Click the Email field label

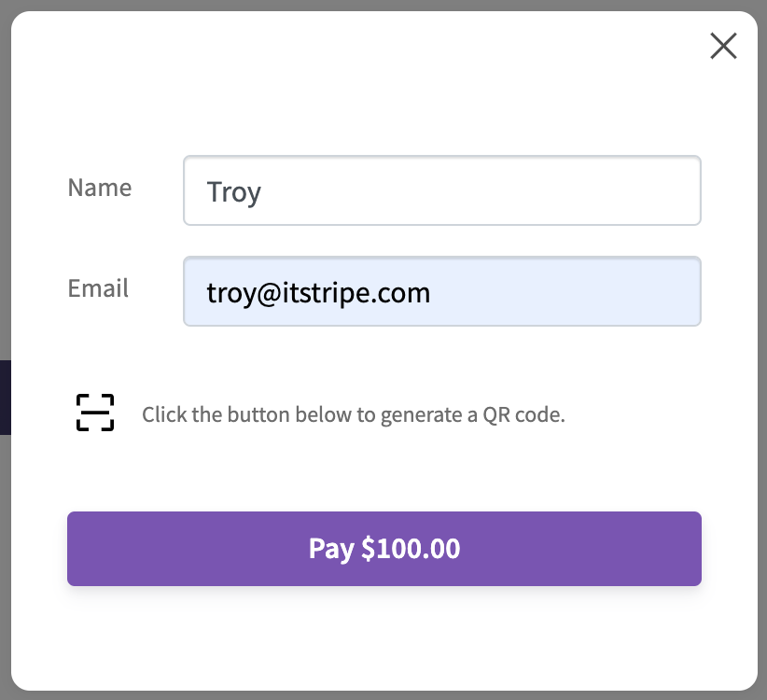coord(98,288)
